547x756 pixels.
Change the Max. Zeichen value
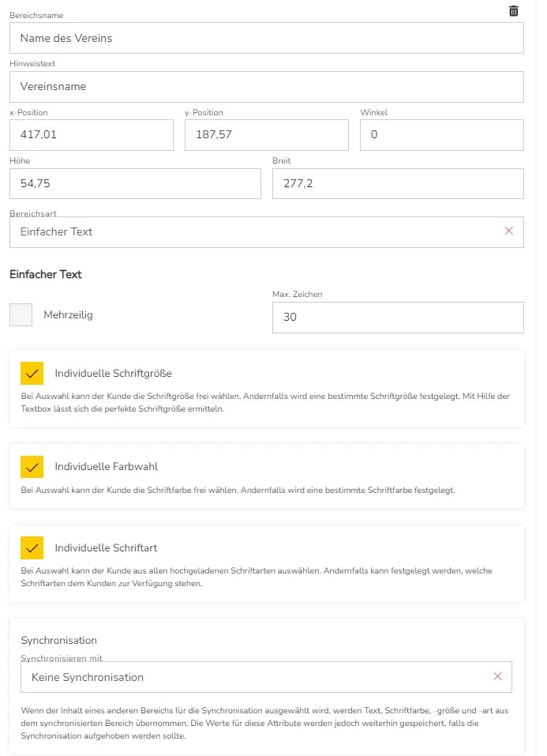click(397, 318)
